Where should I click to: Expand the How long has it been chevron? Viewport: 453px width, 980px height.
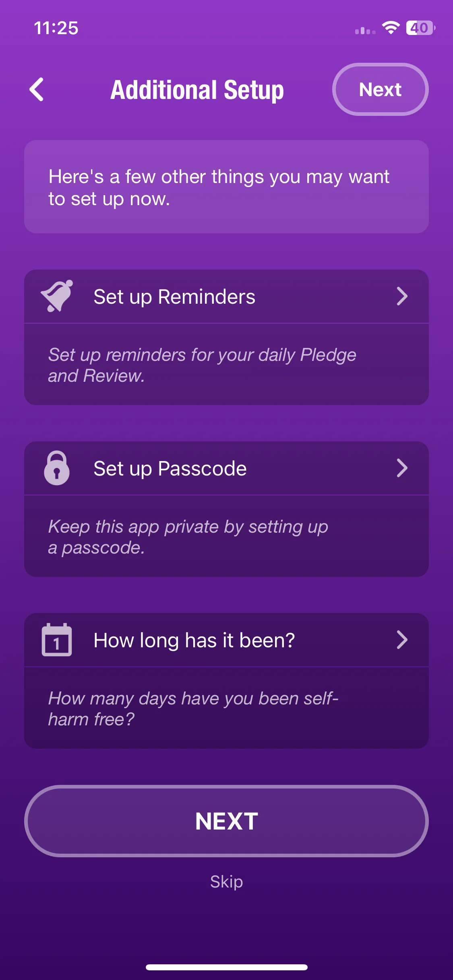click(402, 640)
